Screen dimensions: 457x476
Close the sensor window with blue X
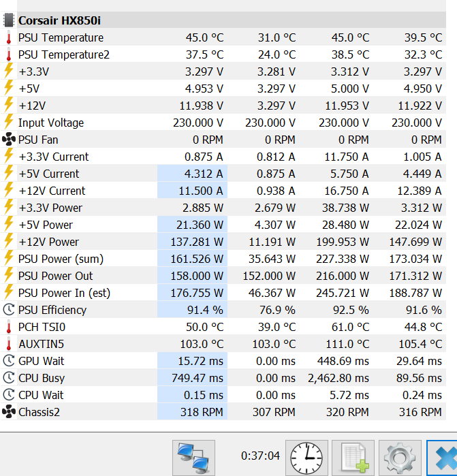(443, 458)
